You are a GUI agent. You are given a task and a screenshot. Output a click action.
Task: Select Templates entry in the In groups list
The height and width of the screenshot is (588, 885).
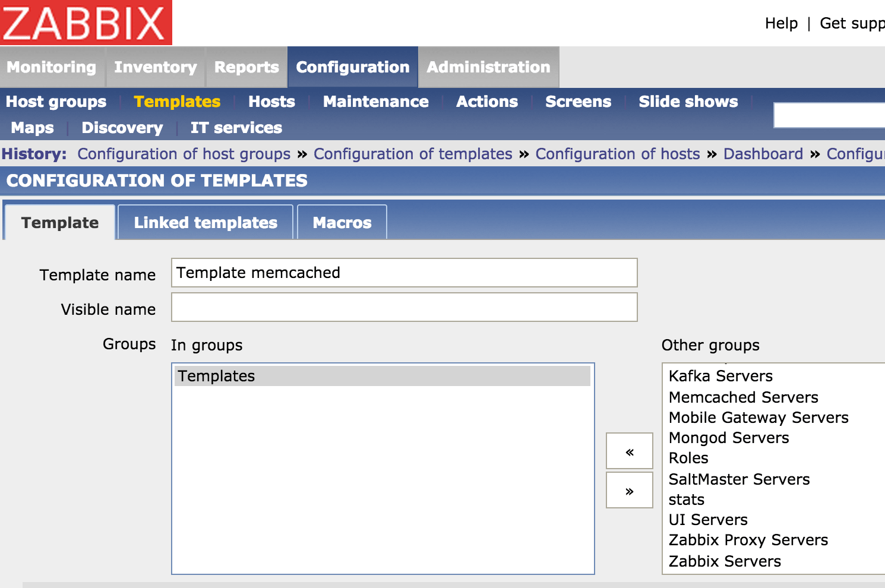216,375
